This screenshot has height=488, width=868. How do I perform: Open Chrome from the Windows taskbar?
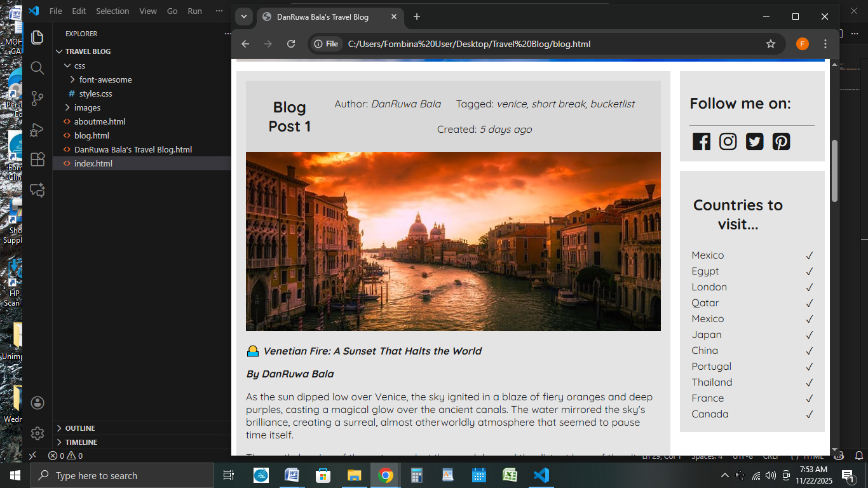pos(386,475)
